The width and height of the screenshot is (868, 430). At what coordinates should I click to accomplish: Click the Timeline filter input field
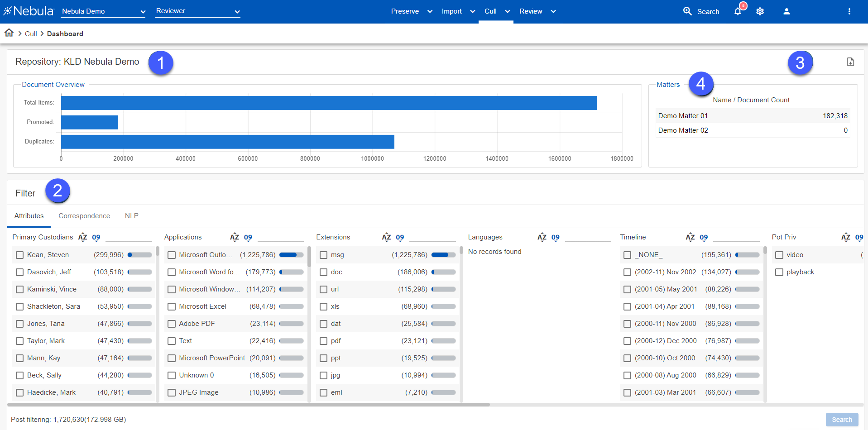[737, 237]
